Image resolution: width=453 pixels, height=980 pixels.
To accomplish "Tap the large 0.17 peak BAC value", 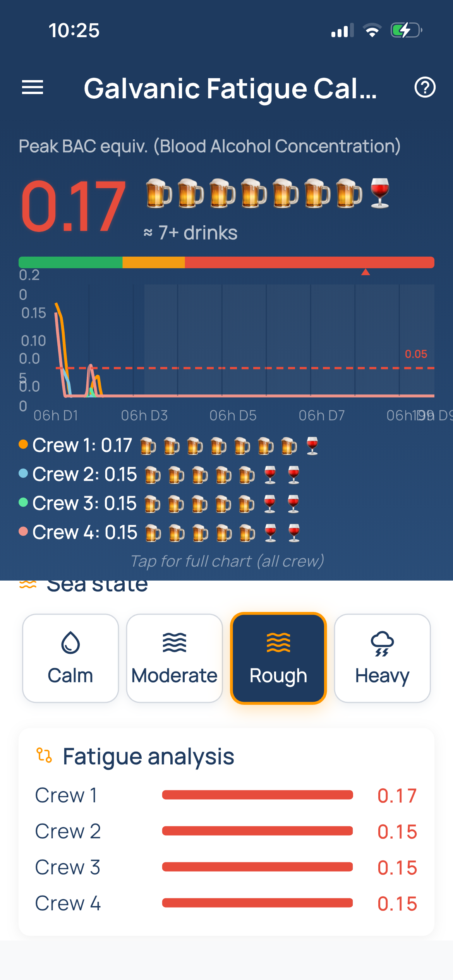I will (73, 206).
